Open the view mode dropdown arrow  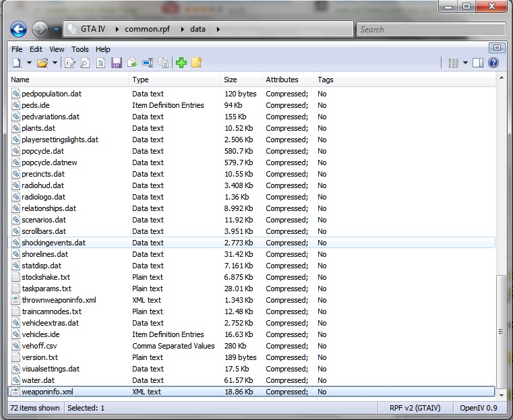click(x=465, y=63)
